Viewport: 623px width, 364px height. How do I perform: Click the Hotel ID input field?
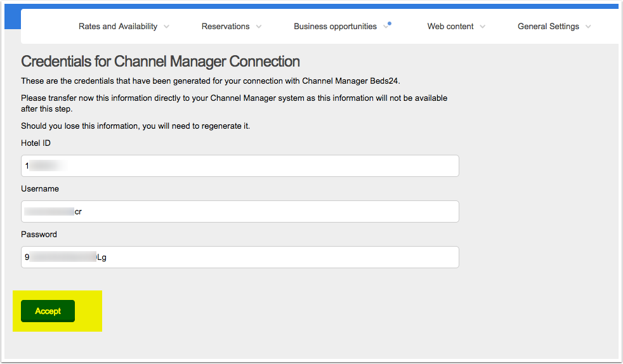(240, 166)
